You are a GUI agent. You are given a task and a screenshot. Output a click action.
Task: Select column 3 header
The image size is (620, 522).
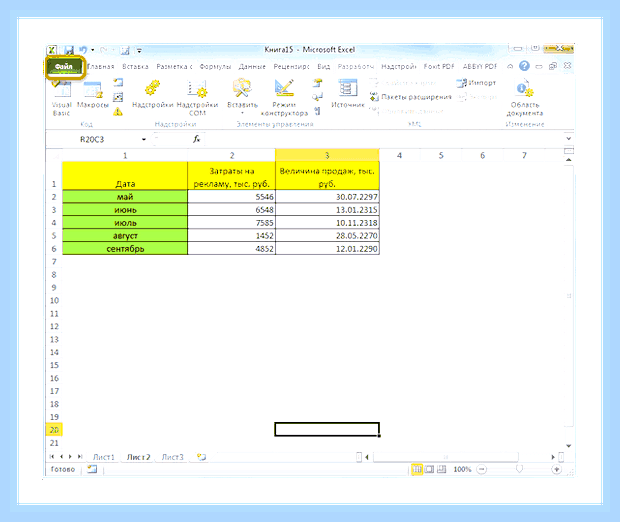tap(327, 155)
